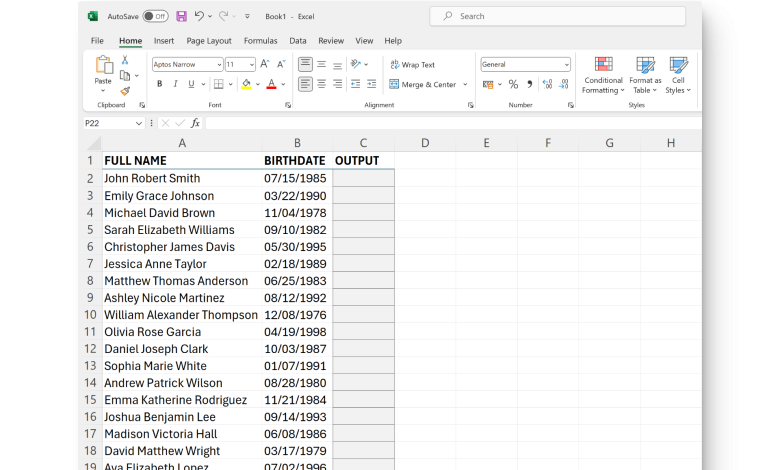Toggle Italic formatting
The image size is (780, 470).
[174, 85]
